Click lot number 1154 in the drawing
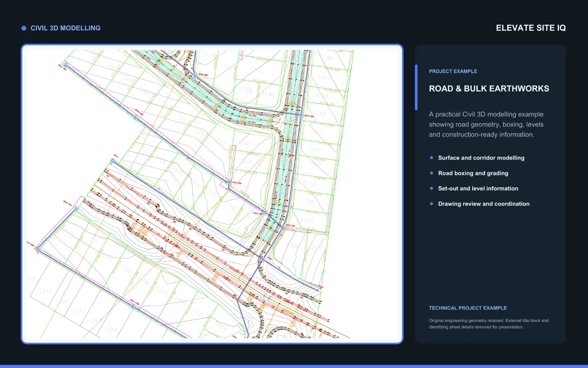Viewport: 588px width, 368px height. [x=307, y=201]
